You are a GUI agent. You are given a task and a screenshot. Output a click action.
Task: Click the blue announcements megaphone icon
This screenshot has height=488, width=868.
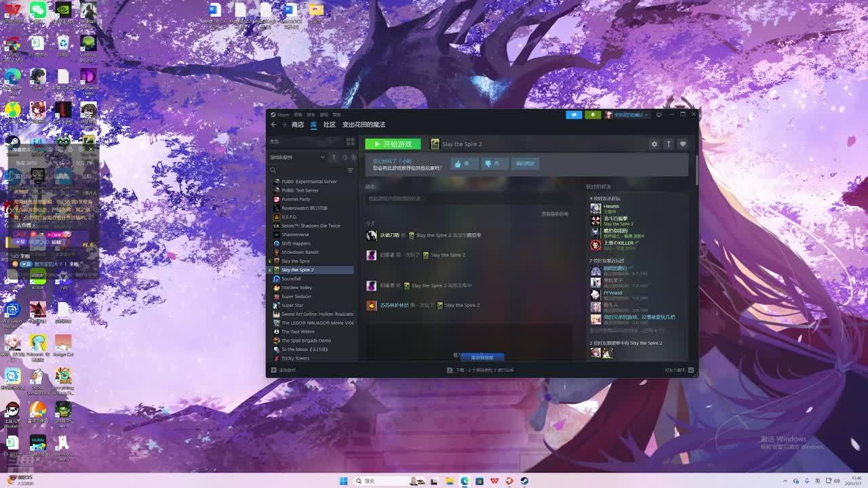click(574, 115)
